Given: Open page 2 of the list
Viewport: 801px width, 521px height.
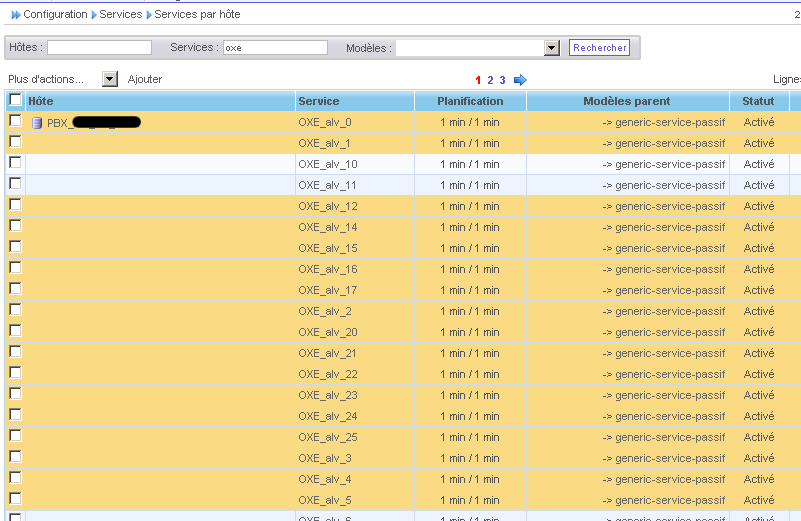Looking at the screenshot, I should 490,80.
